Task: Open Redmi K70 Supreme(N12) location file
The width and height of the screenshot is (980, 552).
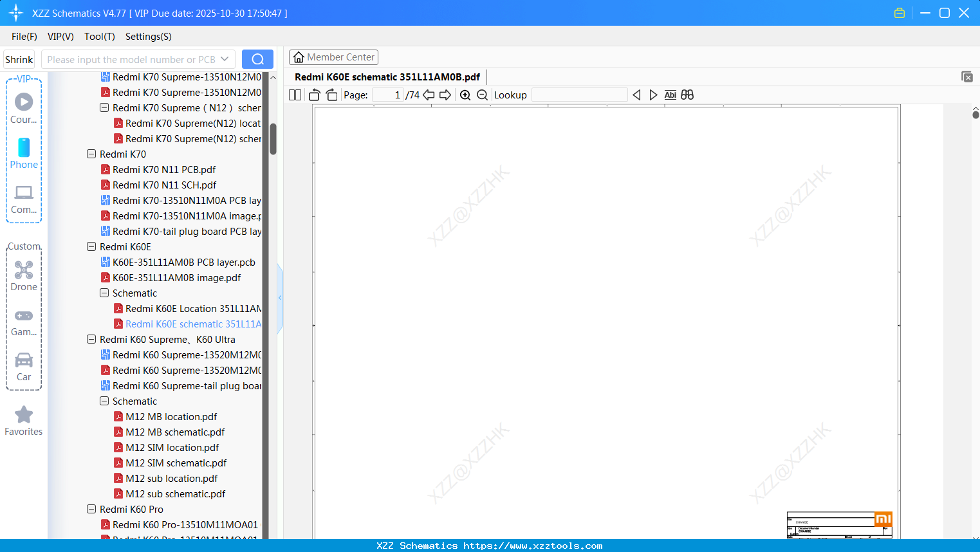Action: click(x=193, y=124)
